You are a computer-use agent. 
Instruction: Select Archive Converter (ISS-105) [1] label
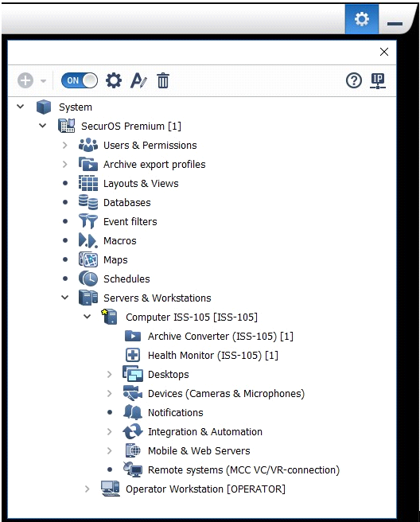click(x=220, y=337)
